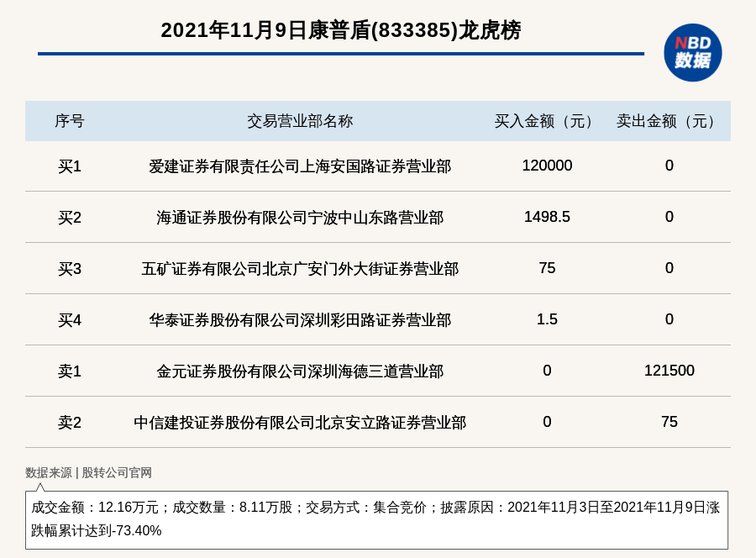Screen dimensions: 756x558
Task: Select the 买4 row label
Action: point(70,319)
